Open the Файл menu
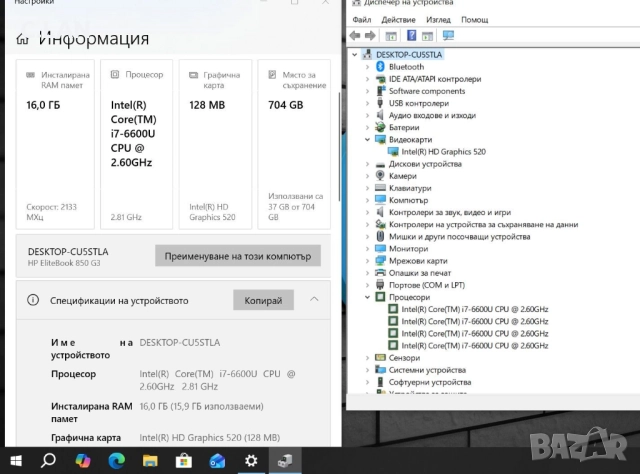The height and width of the screenshot is (474, 640). (x=362, y=20)
